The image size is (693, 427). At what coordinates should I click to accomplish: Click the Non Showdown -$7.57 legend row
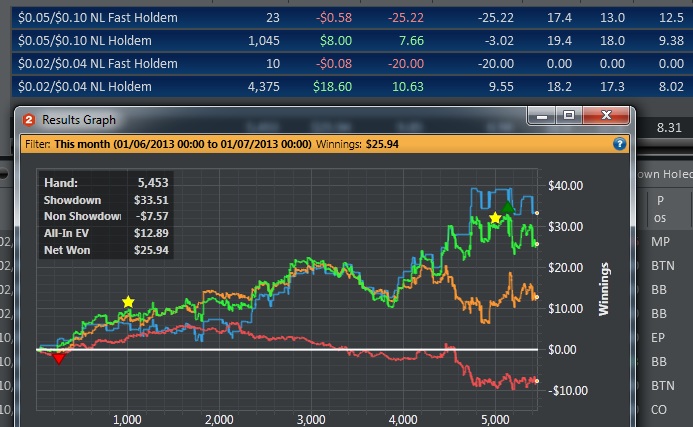coord(106,216)
